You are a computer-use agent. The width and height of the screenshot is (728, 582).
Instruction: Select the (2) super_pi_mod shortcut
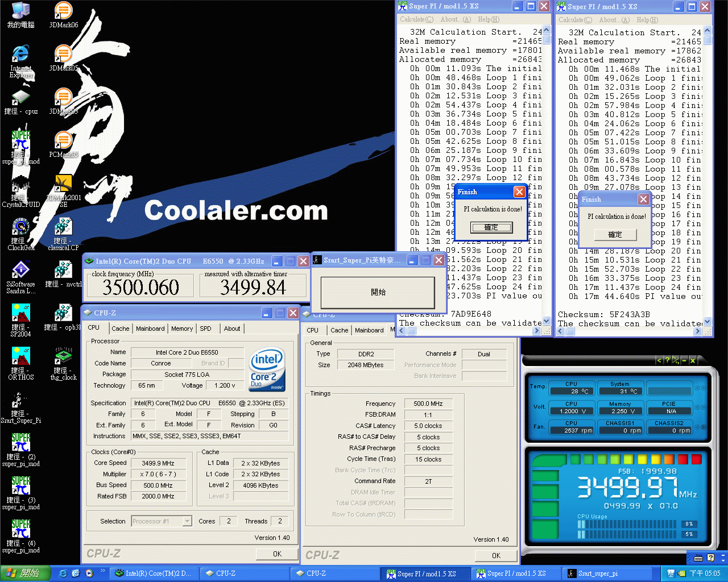(20, 450)
